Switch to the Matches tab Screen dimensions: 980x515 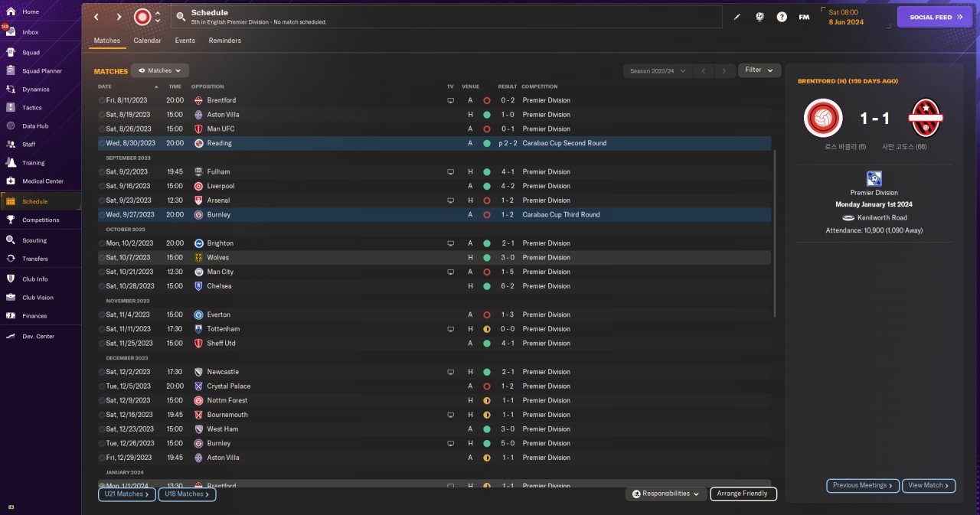tap(106, 41)
